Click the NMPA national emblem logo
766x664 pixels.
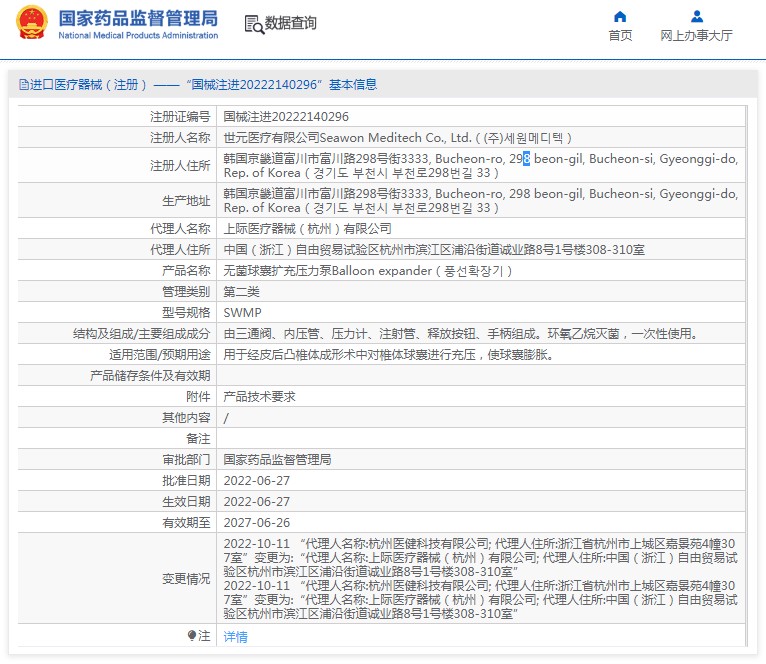click(x=32, y=24)
